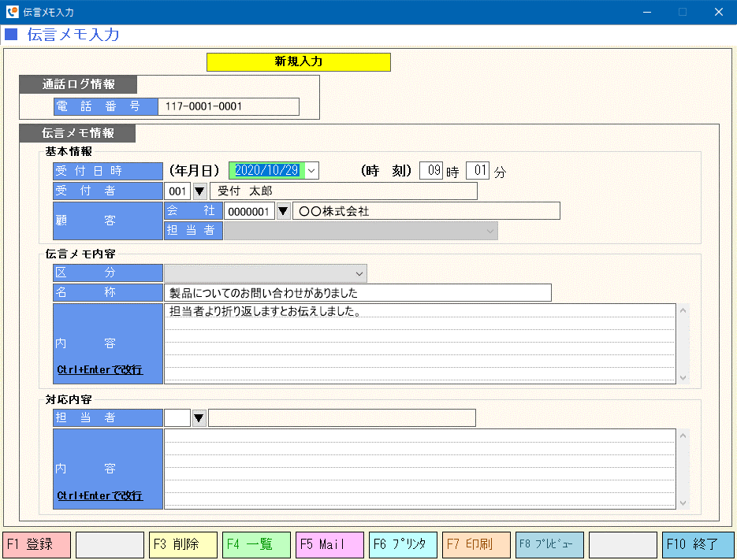The width and height of the screenshot is (737, 560).
Task: Click the 対応内容 Ctrl+Enterで改行 hint link
Action: coord(99,495)
